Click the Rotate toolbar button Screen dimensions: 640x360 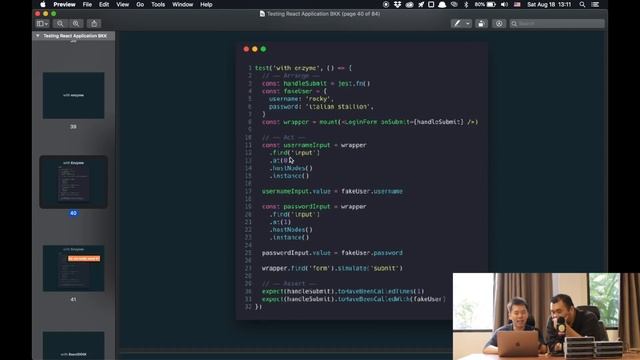[481, 24]
